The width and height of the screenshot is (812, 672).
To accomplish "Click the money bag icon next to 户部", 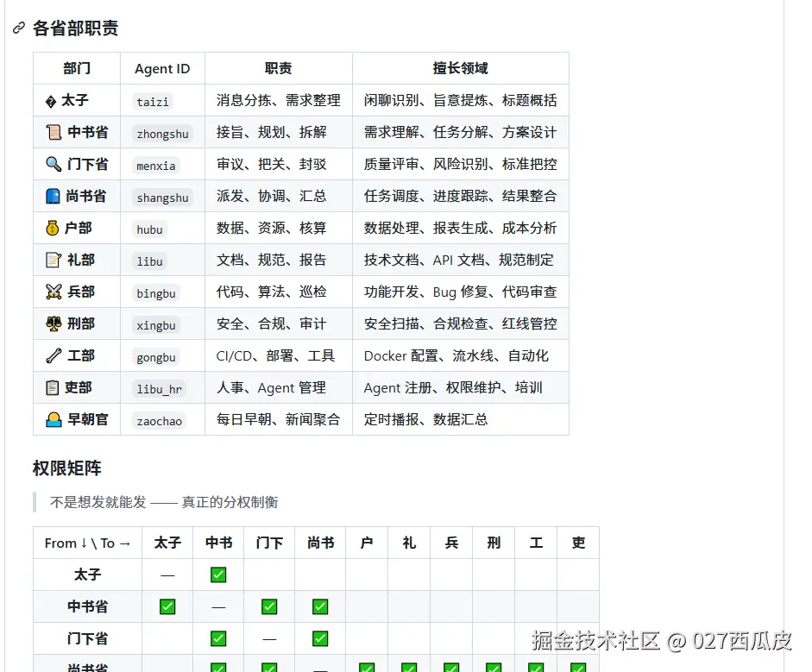I will pyautogui.click(x=51, y=228).
